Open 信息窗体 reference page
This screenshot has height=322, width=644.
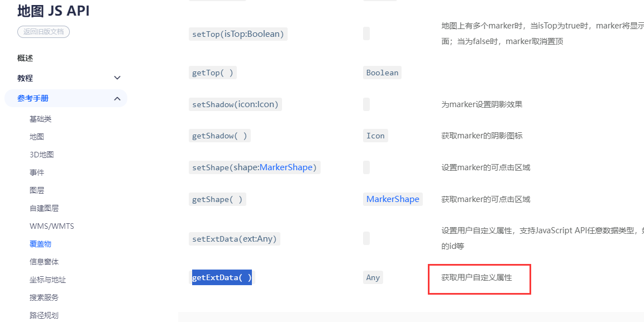(x=44, y=262)
